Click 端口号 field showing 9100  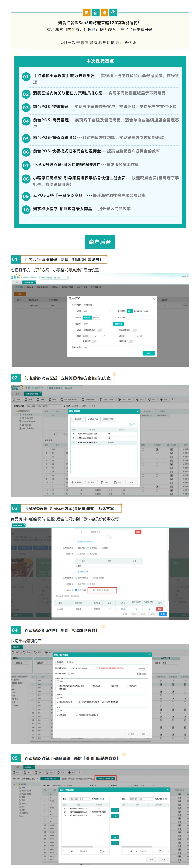(97, 324)
